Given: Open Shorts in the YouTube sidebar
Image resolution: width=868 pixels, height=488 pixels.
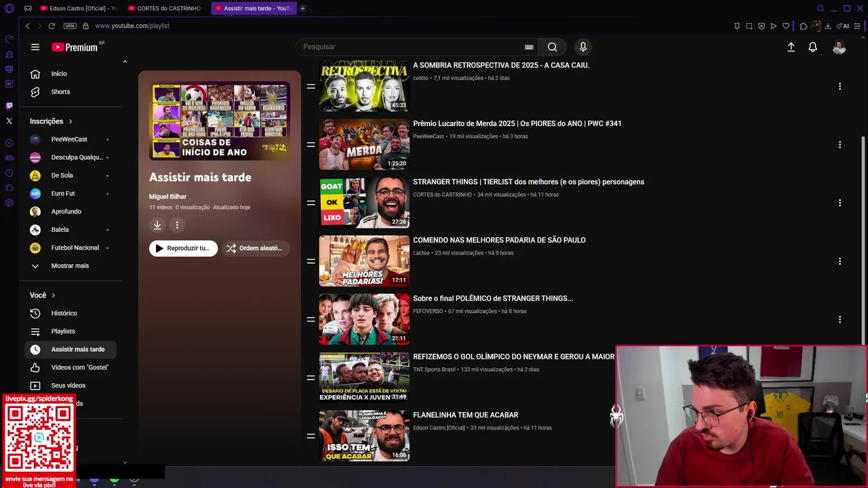Looking at the screenshot, I should [x=71, y=91].
